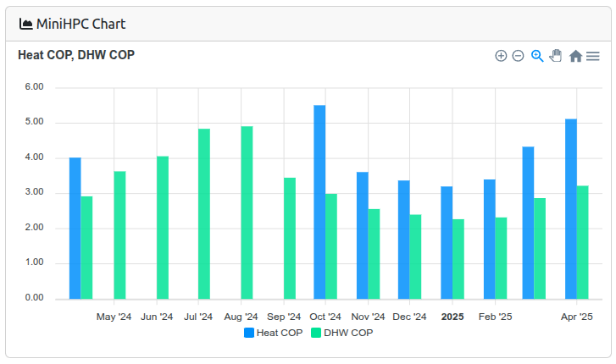Click the 2025 x-axis label
The image size is (616, 364).
click(x=452, y=317)
